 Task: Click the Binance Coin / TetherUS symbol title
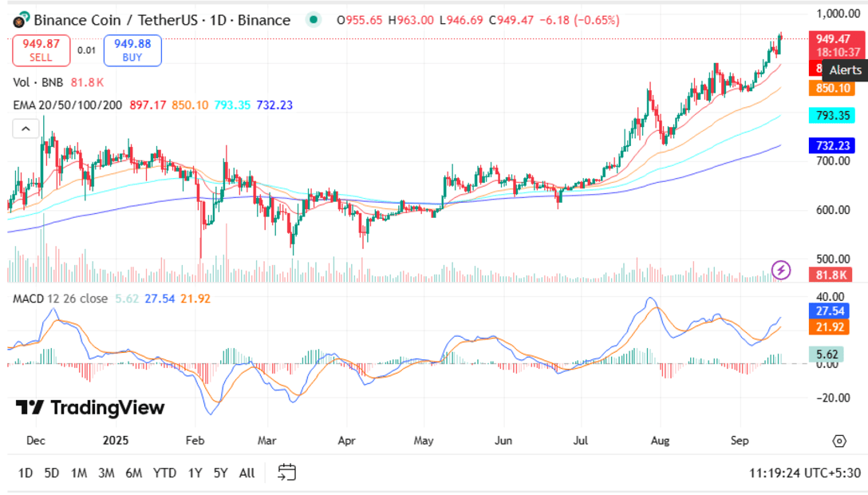pyautogui.click(x=162, y=21)
